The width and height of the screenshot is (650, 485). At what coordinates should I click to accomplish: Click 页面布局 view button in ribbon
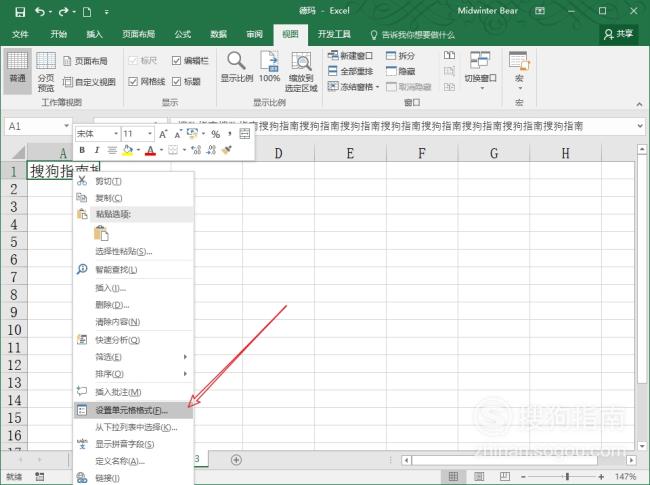[x=85, y=61]
